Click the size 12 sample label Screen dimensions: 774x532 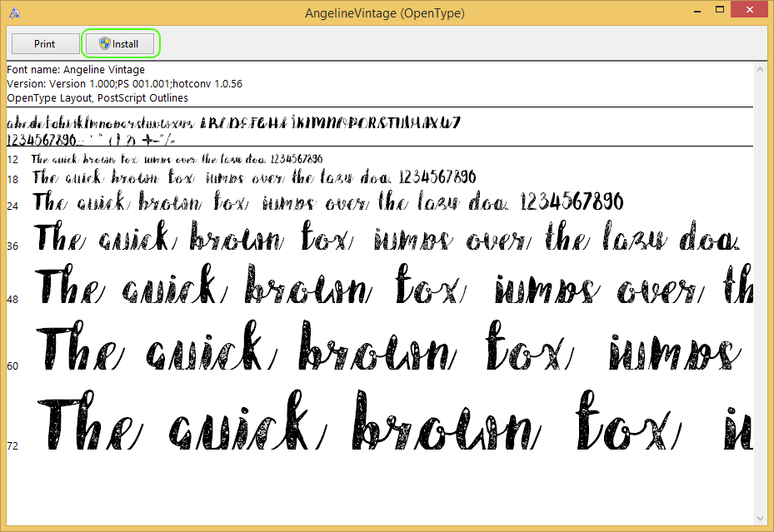pos(12,160)
